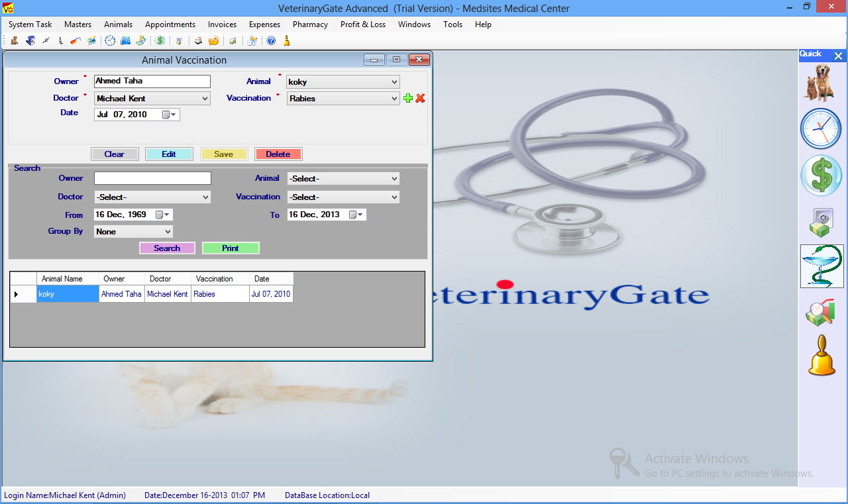848x504 pixels.
Task: Open the pharmacy snake-and-bowl icon
Action: click(821, 266)
